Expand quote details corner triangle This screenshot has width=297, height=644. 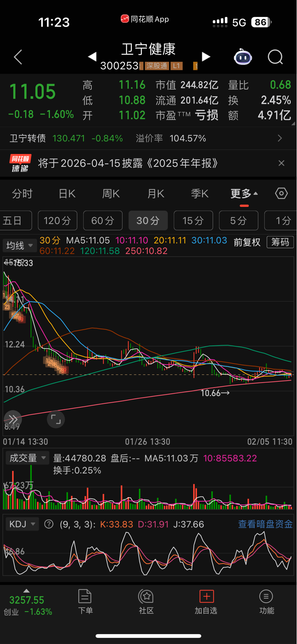coord(293,124)
